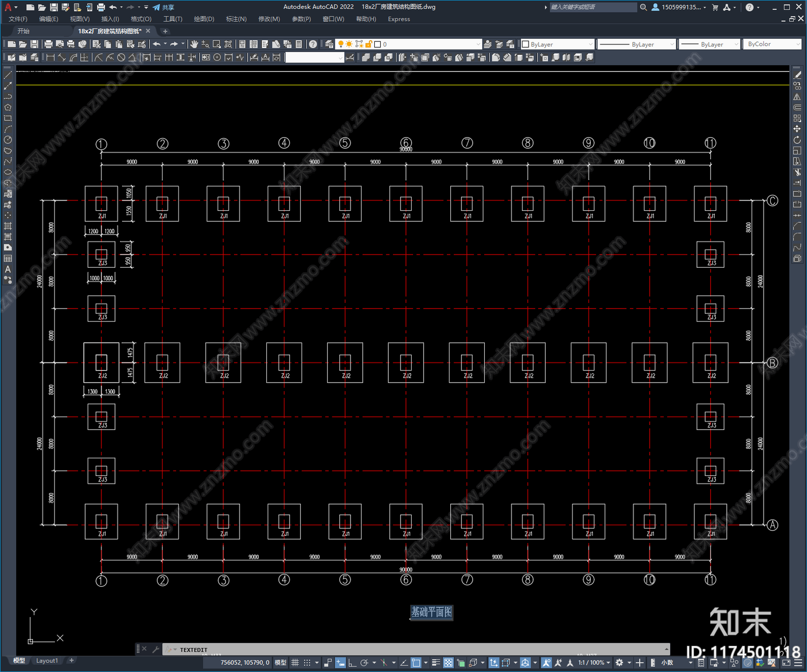Open the 标注(N) menu
Viewport: 807px width, 672px height.
(236, 19)
